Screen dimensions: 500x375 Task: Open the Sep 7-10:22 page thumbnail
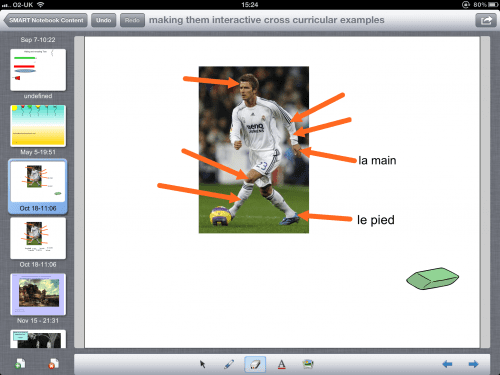pyautogui.click(x=38, y=70)
